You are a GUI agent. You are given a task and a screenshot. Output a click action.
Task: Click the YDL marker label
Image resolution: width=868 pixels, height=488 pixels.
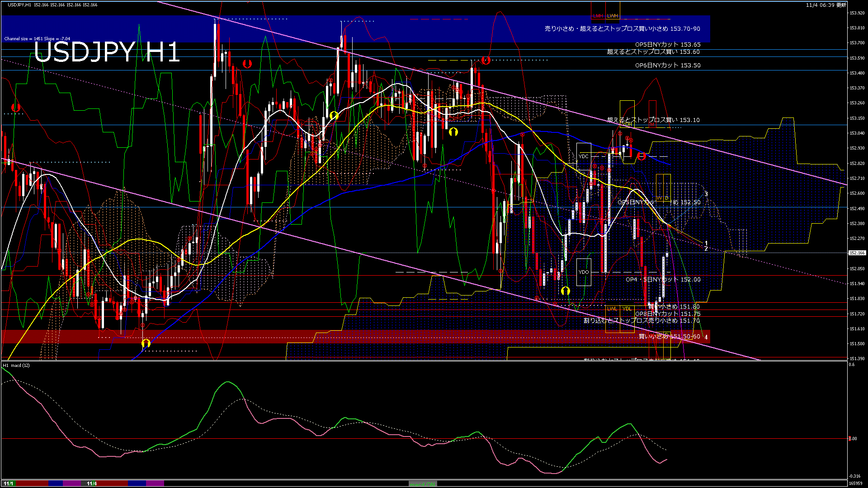[627, 309]
